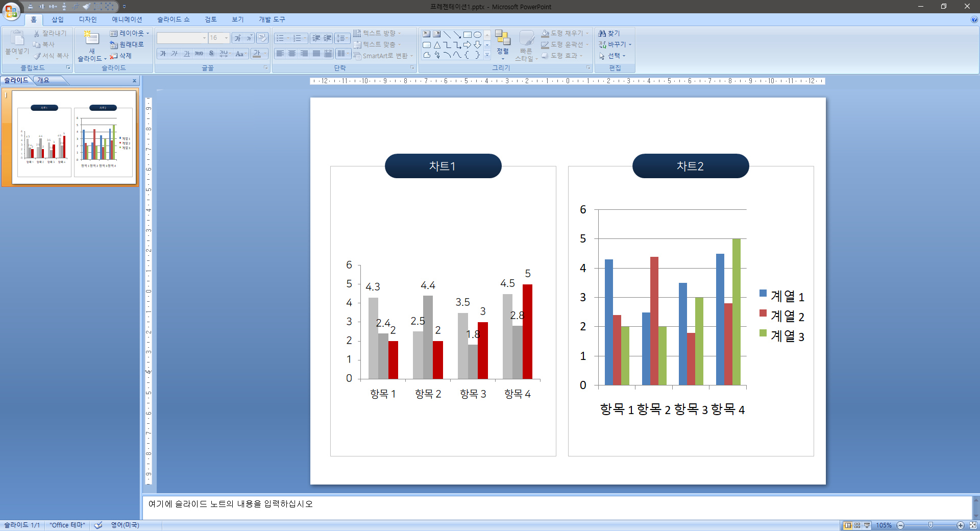Switch to the 삽입 ribbon tab
Screen dimensions: 980x531
(58, 19)
